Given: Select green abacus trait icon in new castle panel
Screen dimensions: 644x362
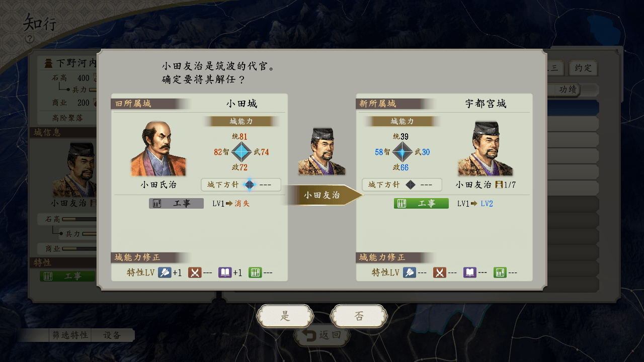Looking at the screenshot, I should point(500,273).
